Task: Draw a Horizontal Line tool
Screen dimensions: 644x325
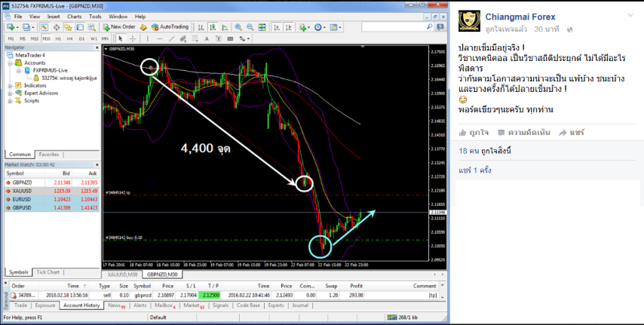Action: [x=160, y=38]
